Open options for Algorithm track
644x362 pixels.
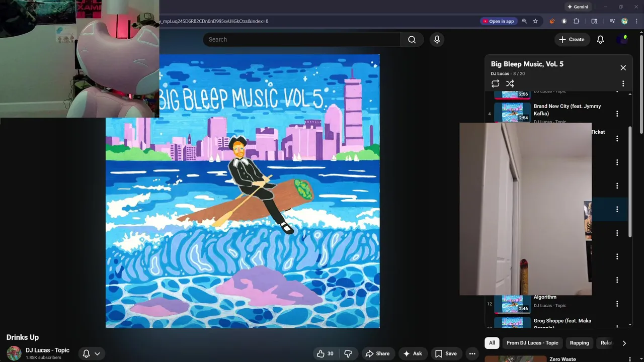tap(617, 304)
